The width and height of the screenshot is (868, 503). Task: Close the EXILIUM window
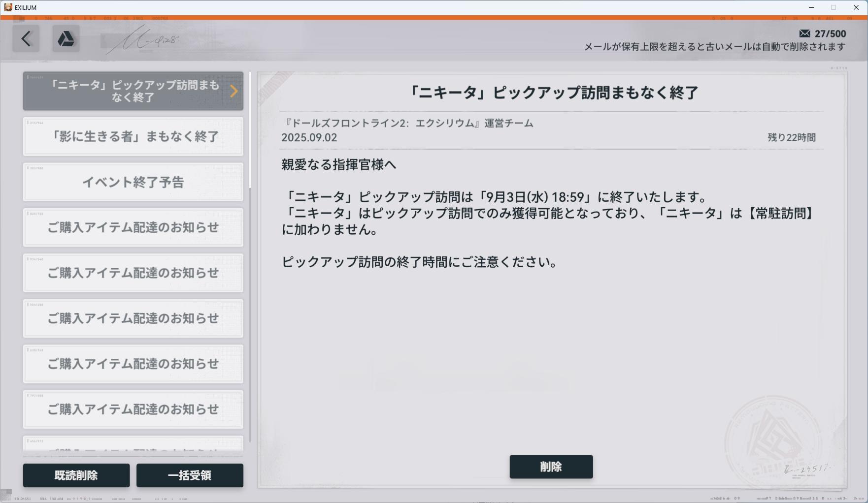pos(856,7)
